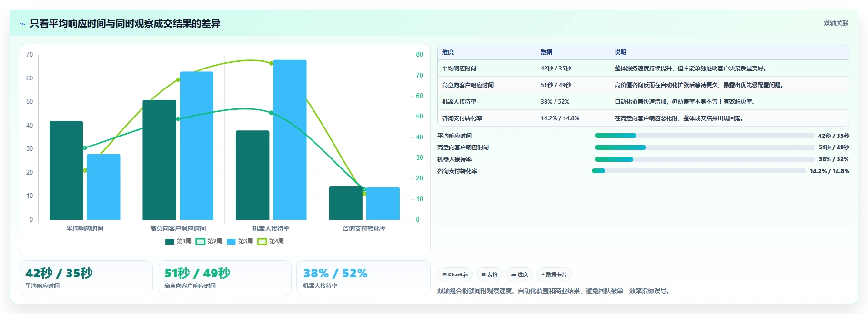
Task: Toggle the 第4周 legend series
Action: click(271, 241)
